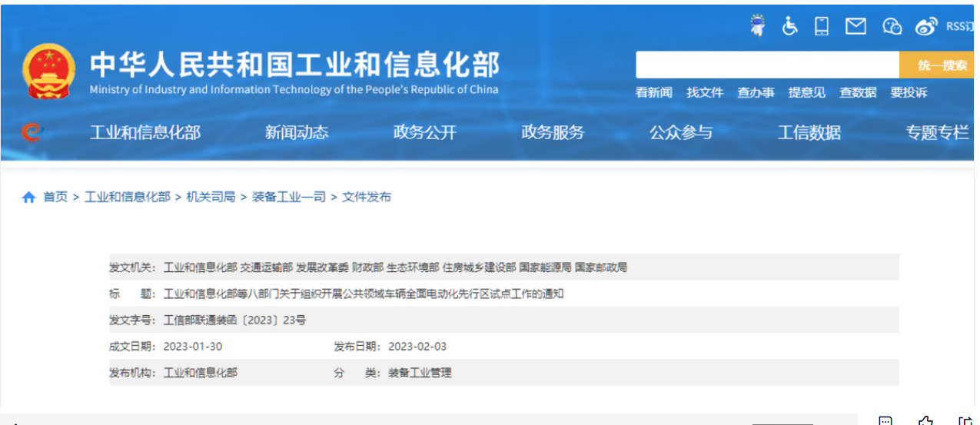980x425 pixels.
Task: Select 工业和信息化部 in the main navigation
Action: pos(145,133)
